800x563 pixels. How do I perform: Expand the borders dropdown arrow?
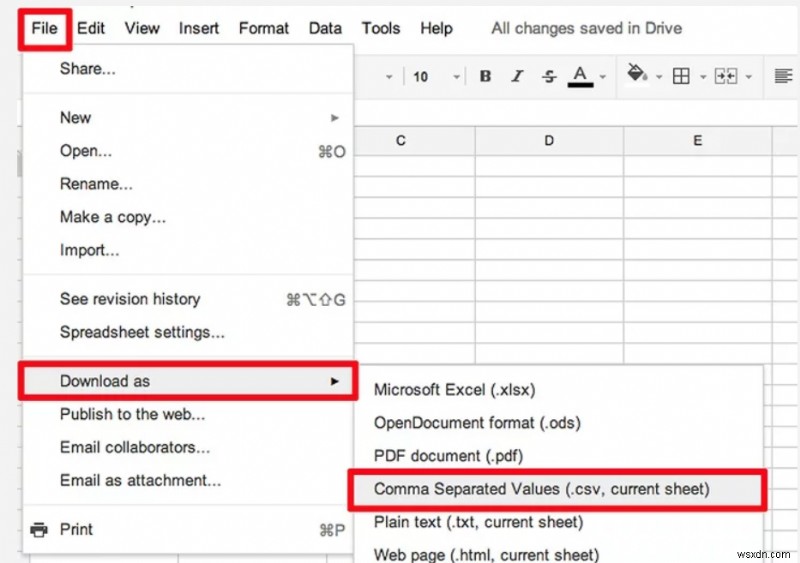703,77
